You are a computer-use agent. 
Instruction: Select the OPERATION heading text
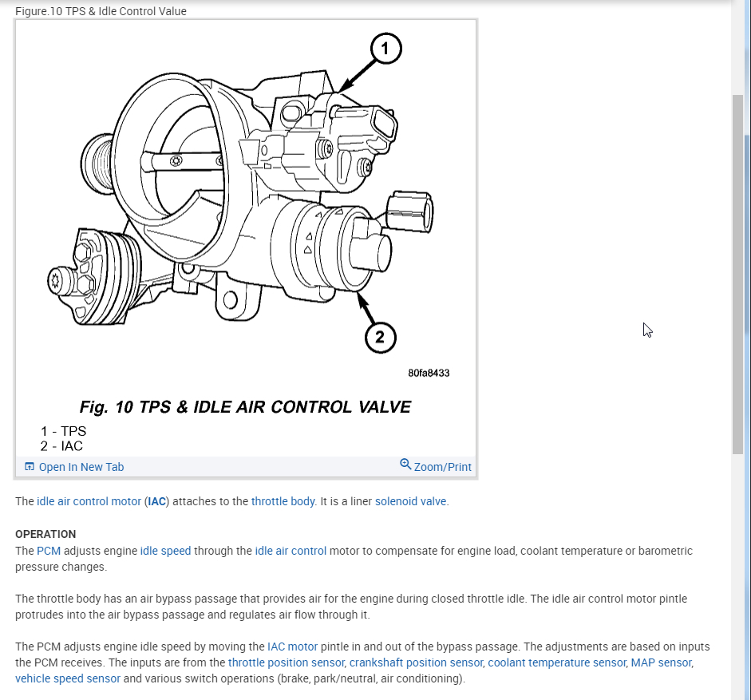pos(45,534)
